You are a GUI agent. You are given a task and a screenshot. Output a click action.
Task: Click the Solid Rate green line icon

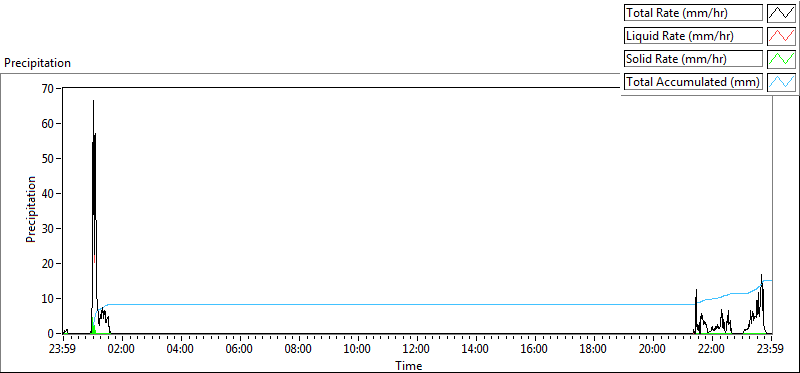pos(781,59)
